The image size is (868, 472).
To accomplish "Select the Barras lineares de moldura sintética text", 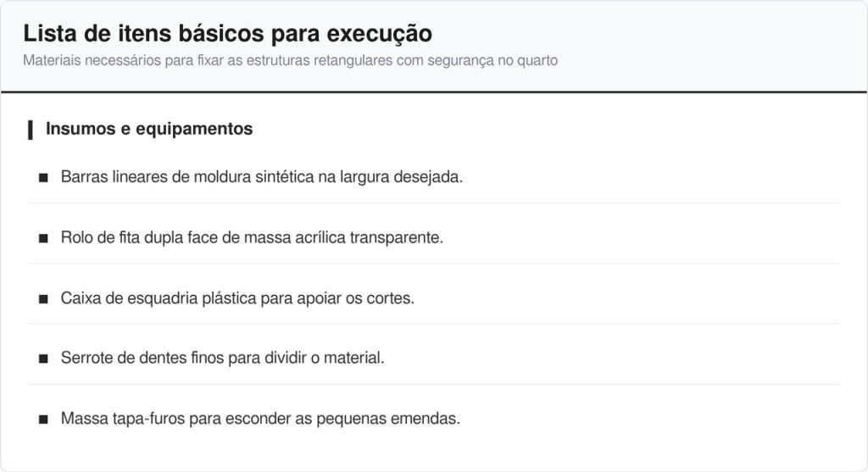I will [262, 178].
